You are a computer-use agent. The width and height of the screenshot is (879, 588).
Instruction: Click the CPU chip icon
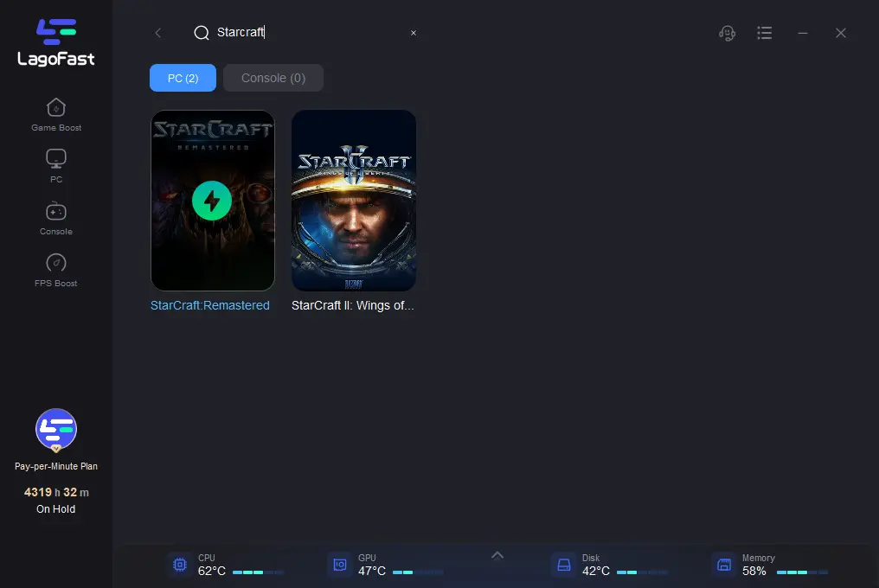[180, 565]
